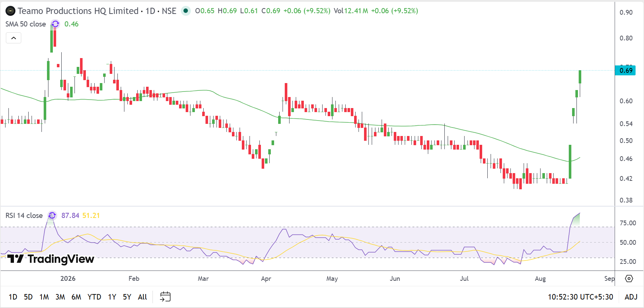
Task: Click the 0.69 current price label
Action: 625,70
